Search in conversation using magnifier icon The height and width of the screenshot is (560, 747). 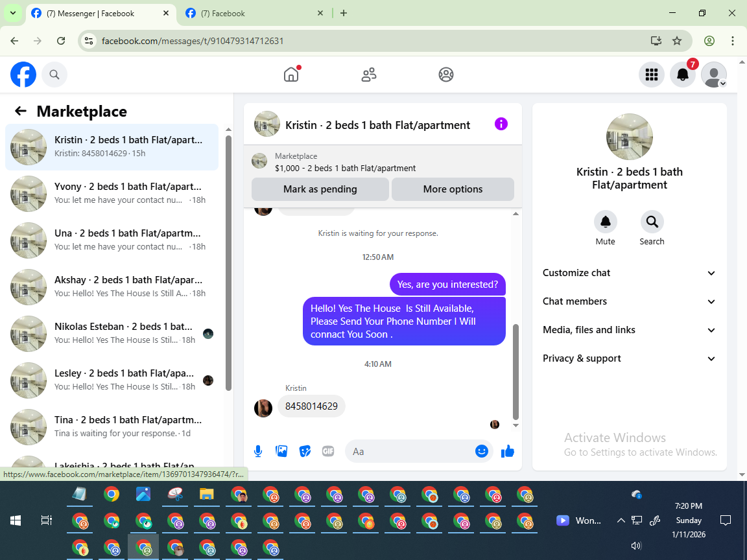(x=652, y=222)
